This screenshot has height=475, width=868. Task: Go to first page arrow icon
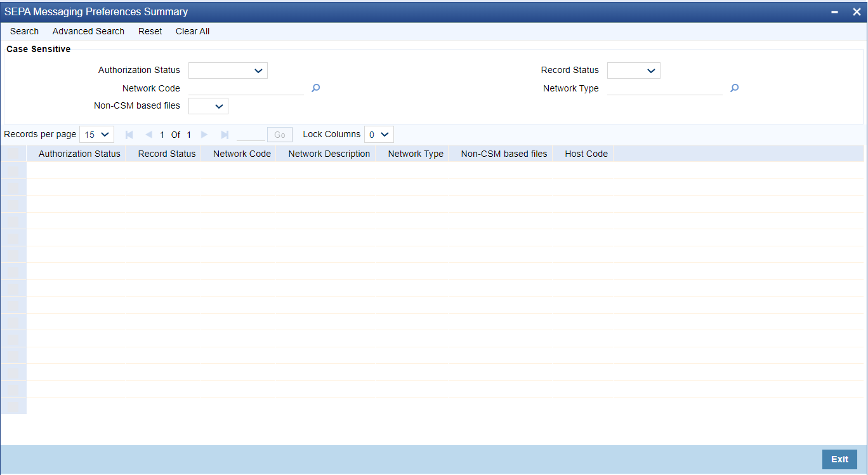point(129,135)
